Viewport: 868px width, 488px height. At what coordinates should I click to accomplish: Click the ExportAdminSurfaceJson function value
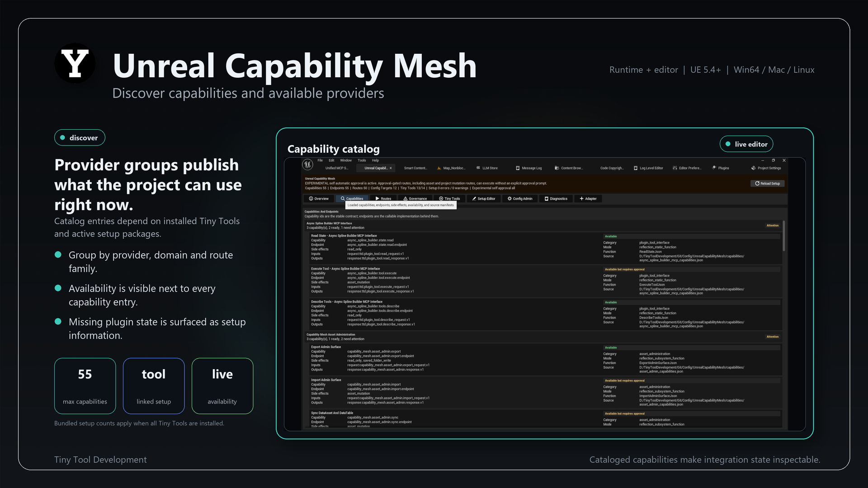pos(658,363)
